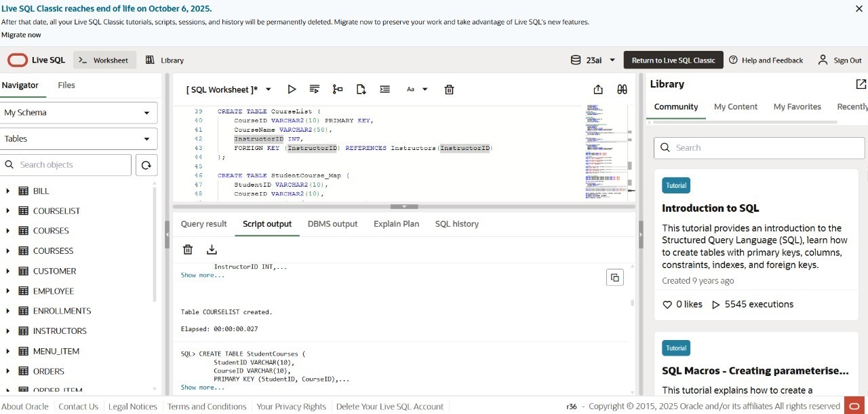Expand the COURSES table node
The width and height of the screenshot is (868, 414).
[7, 231]
